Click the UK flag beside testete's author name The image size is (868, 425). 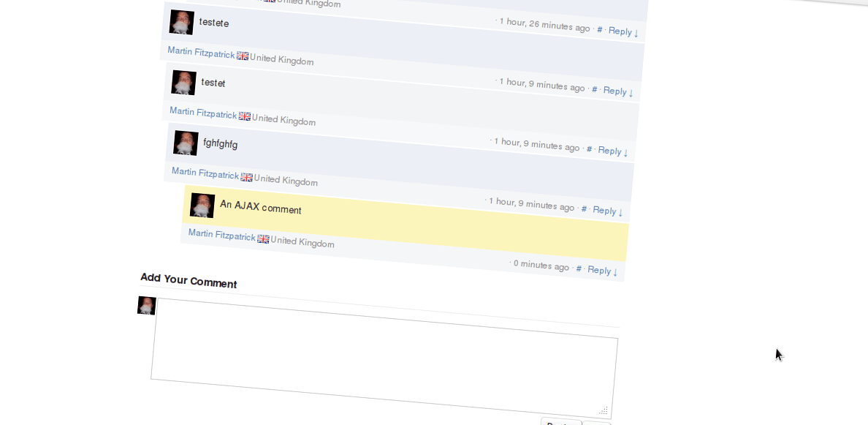(241, 54)
